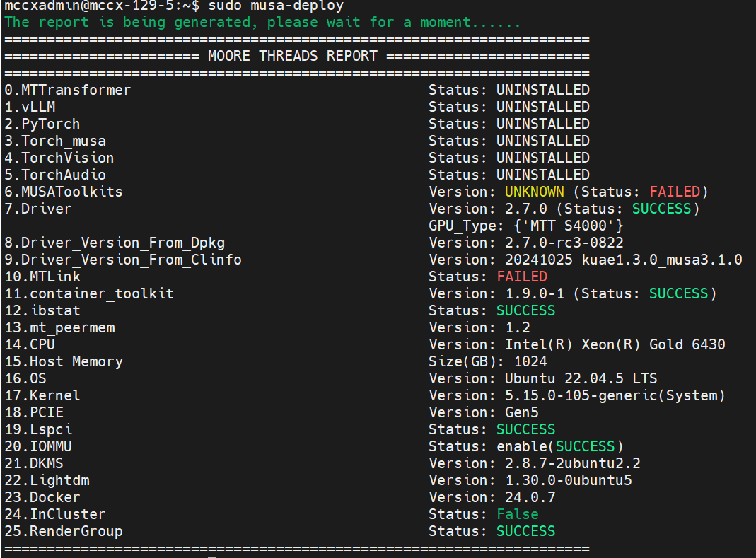Select the '10.MTLink' entry
The image size is (756, 558).
coord(42,277)
